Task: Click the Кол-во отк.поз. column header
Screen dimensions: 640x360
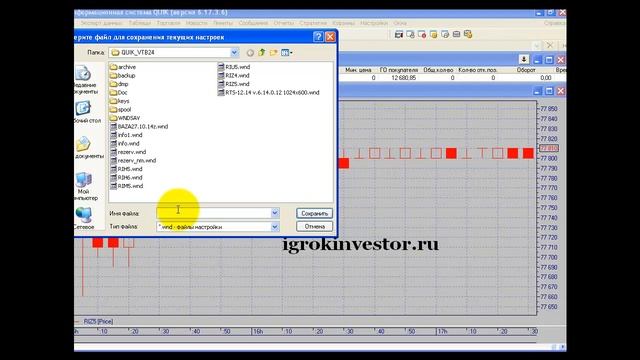Action: click(477, 70)
